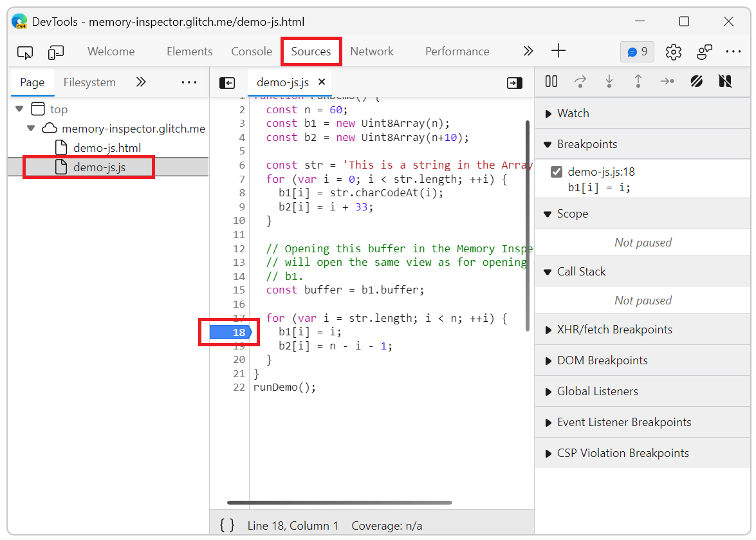Image resolution: width=756 pixels, height=540 pixels.
Task: Toggle pause on exceptions
Action: pos(725,82)
